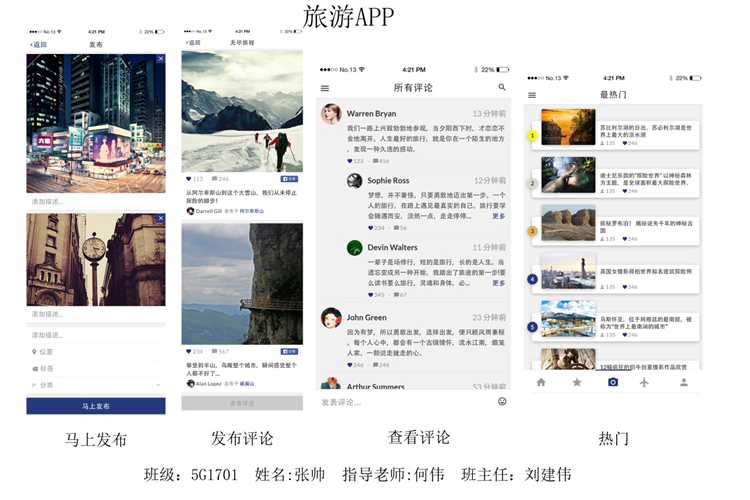Open emoji picker in comment bar
The image size is (750, 500).
[x=502, y=402]
